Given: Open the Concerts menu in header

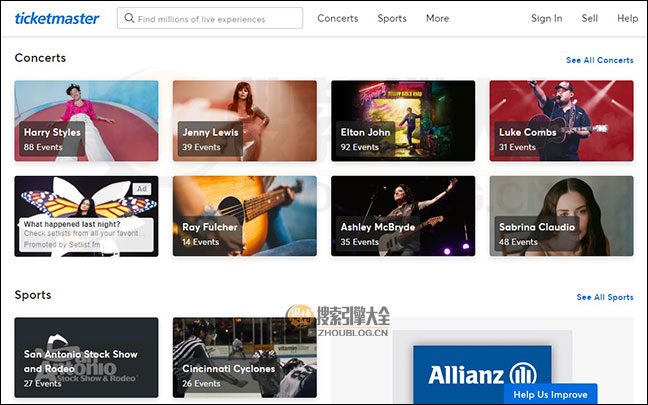Looking at the screenshot, I should pos(338,18).
